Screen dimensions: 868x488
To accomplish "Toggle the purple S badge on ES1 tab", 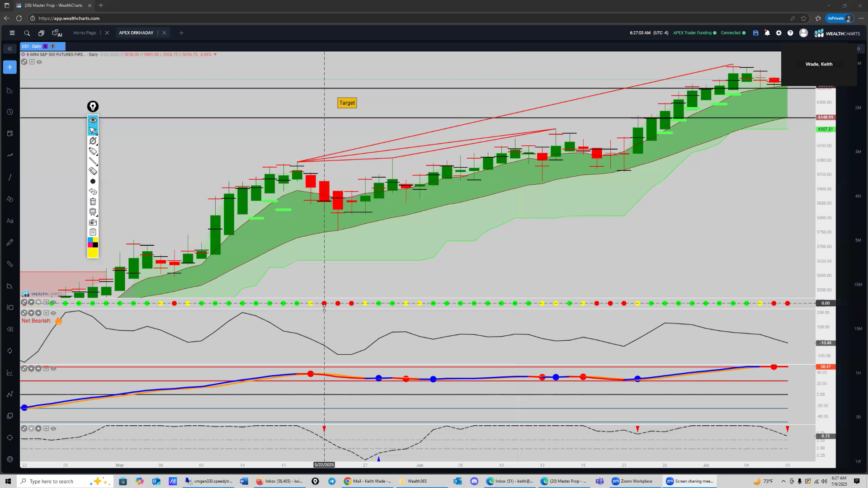I will 45,46.
